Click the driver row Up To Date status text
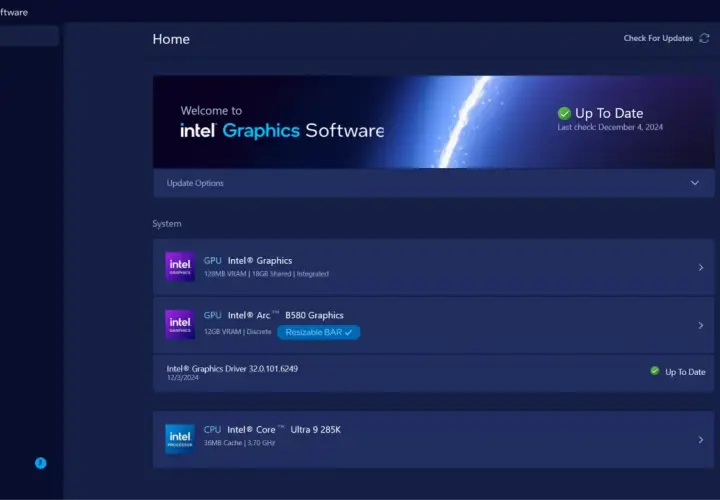 point(685,372)
